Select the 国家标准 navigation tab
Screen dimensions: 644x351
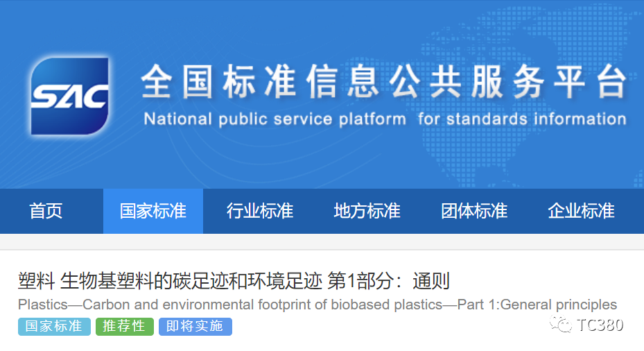(x=153, y=211)
